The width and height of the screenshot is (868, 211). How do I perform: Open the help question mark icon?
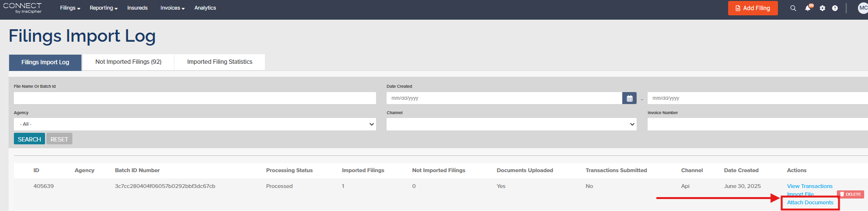(835, 8)
